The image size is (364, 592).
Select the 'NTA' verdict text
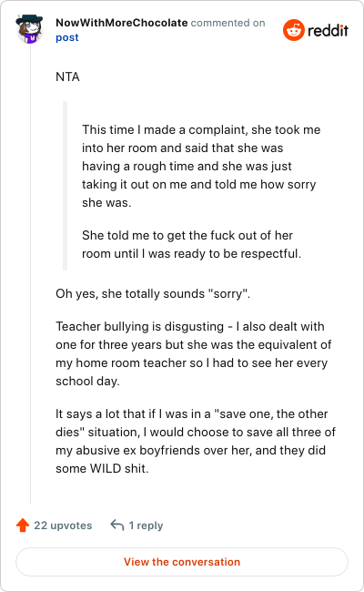pyautogui.click(x=67, y=77)
